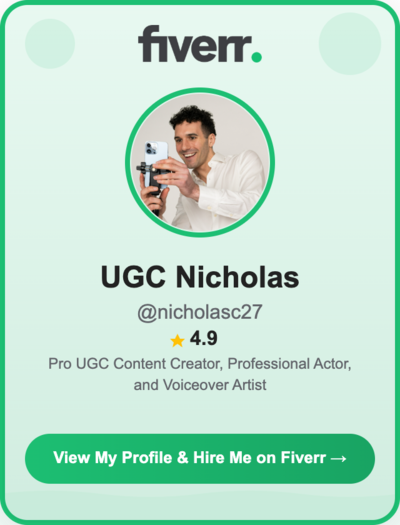This screenshot has width=400, height=525.
Task: Open the @nicholasc27 username link
Action: (x=200, y=312)
